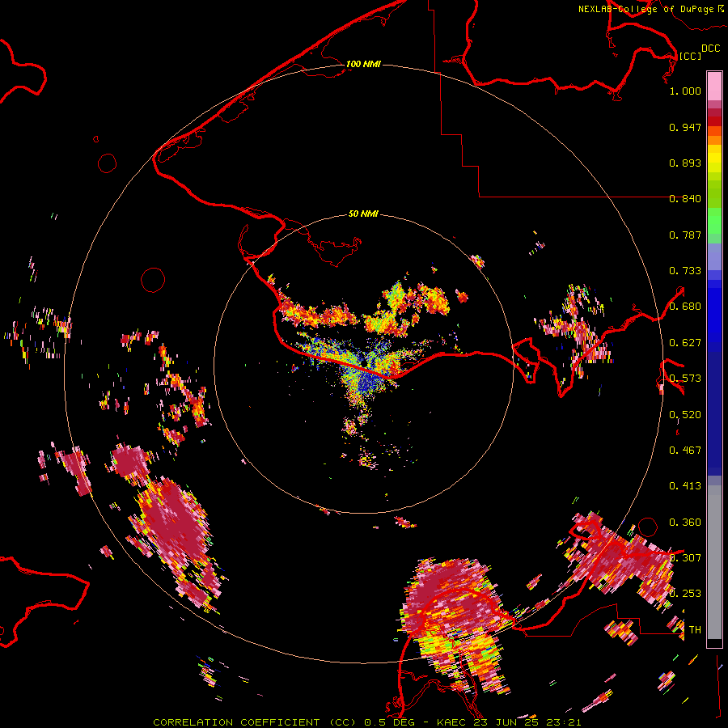Viewport: 728px width, 728px height.
Task: Click the 0.627 legend value
Action: tap(685, 343)
